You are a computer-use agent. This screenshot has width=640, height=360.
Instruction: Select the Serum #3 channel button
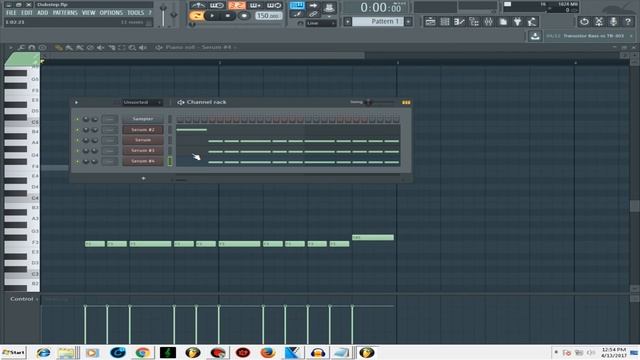coord(143,151)
